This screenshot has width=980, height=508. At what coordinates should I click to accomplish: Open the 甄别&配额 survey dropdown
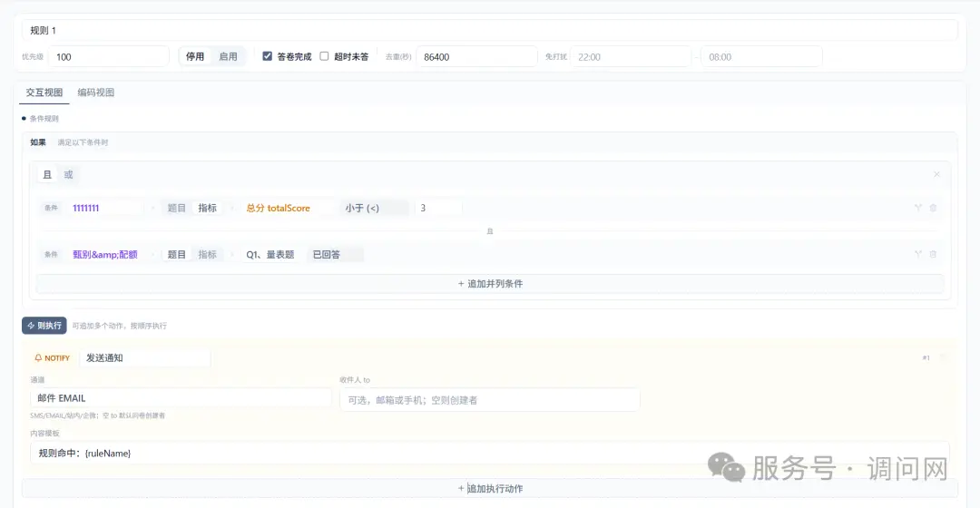click(x=105, y=254)
